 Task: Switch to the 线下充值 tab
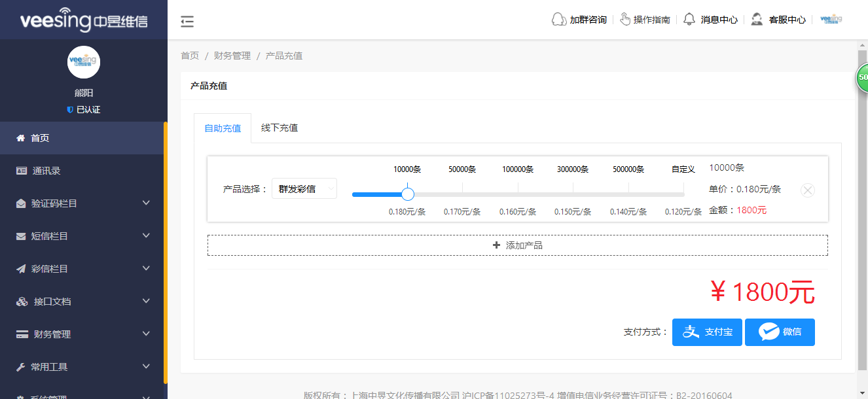(279, 128)
